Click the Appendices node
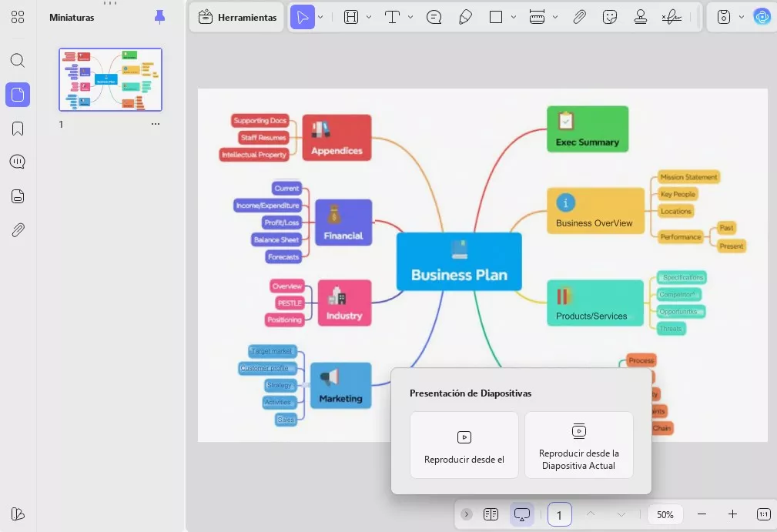 pos(337,137)
